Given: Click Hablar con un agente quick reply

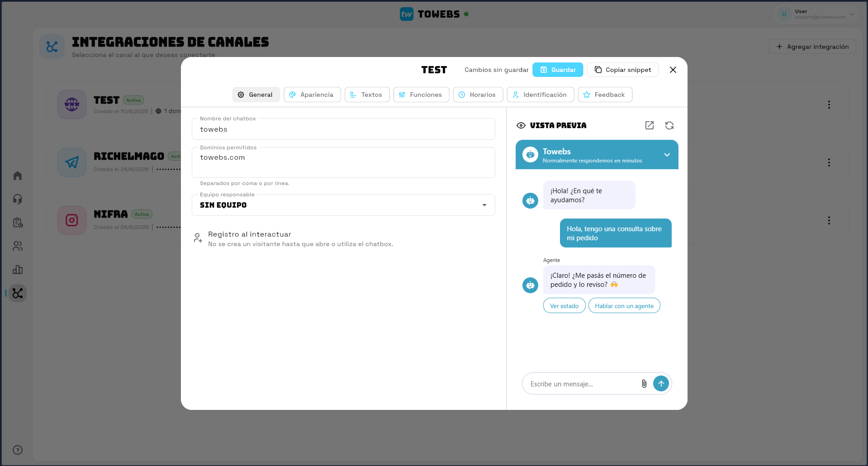Looking at the screenshot, I should pyautogui.click(x=624, y=306).
